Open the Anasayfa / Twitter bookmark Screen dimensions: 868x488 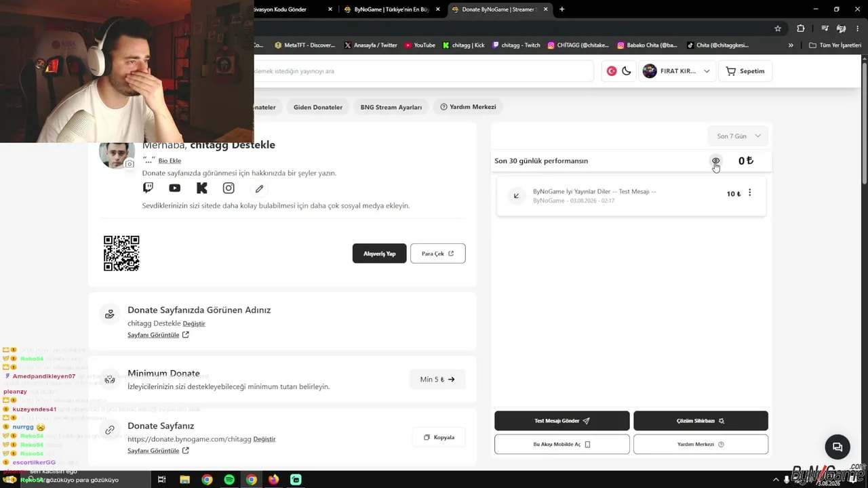pyautogui.click(x=370, y=45)
